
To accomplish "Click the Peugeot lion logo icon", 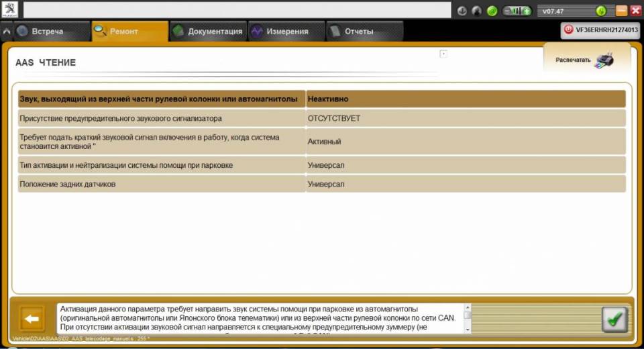I will pos(11,10).
